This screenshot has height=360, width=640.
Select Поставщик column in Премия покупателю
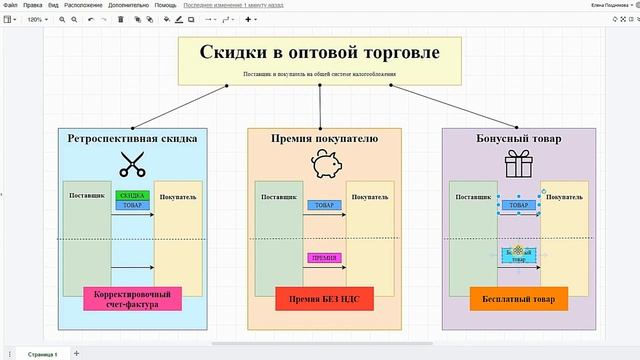click(279, 239)
